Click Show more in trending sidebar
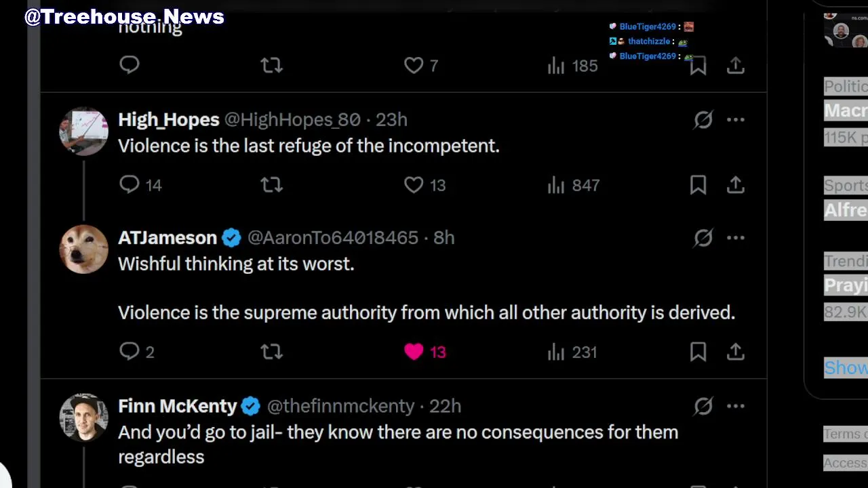The width and height of the screenshot is (868, 488). click(x=846, y=367)
